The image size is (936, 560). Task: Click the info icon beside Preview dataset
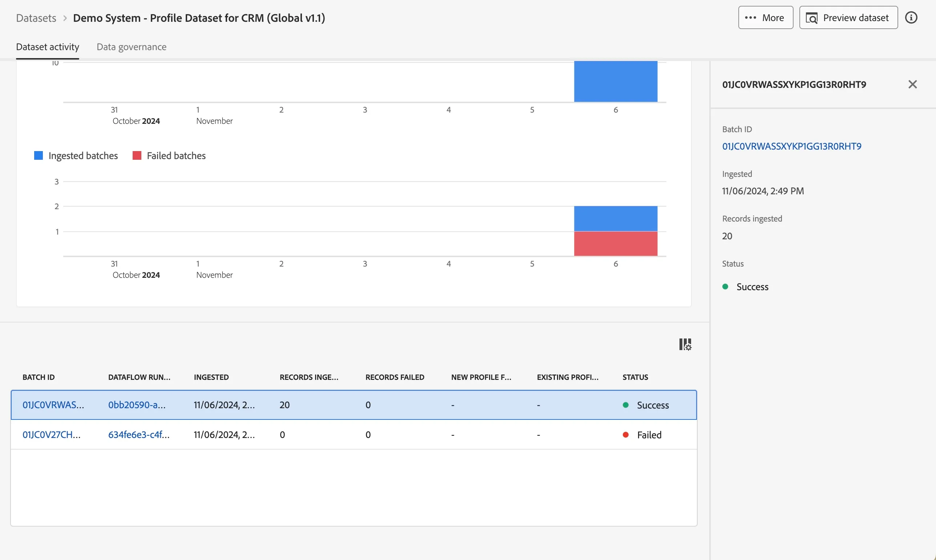coord(911,18)
